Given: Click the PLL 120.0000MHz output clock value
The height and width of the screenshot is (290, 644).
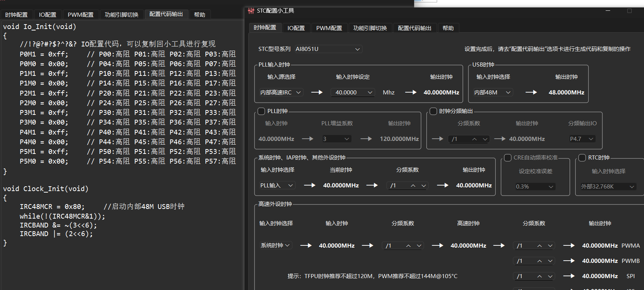Looking at the screenshot, I should (x=399, y=139).
